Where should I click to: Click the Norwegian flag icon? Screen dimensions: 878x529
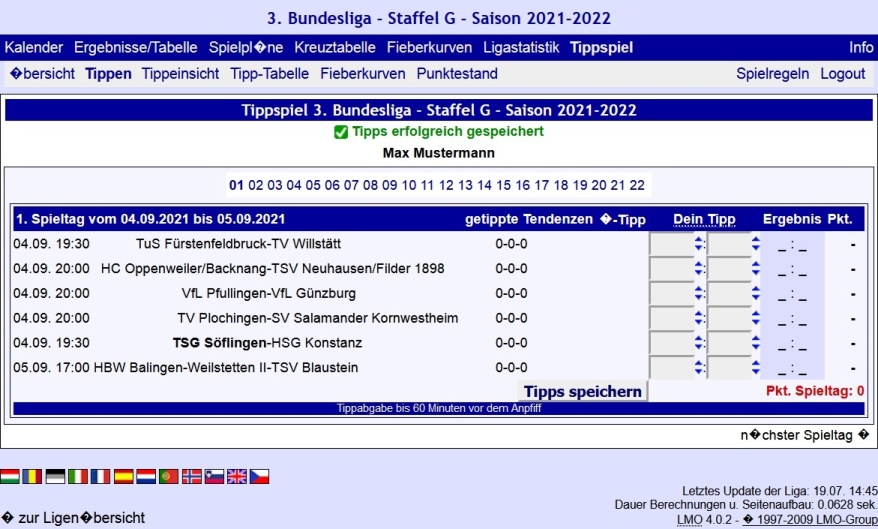192,477
